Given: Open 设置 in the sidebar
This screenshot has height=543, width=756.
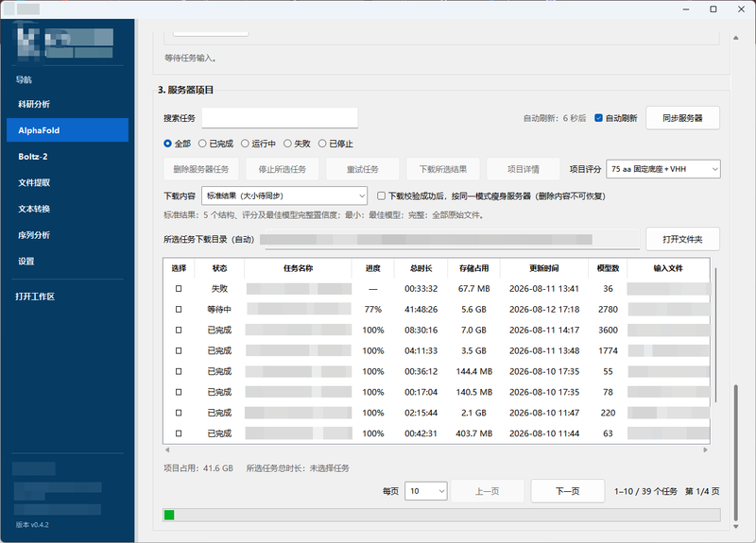Looking at the screenshot, I should (67, 262).
